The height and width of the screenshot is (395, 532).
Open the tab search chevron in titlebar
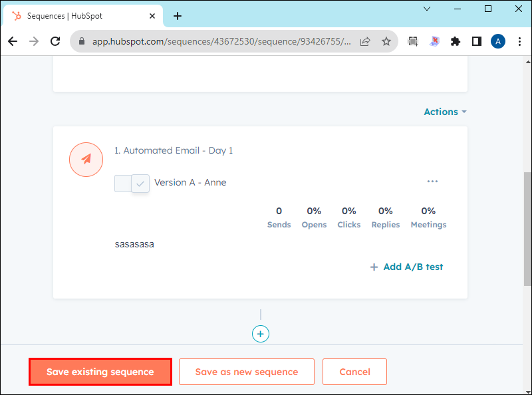pos(427,9)
